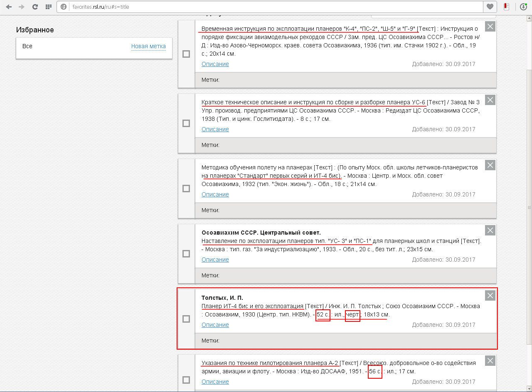532x392 pixels.
Task: Click "Метки:" row under "Краткое техническое описание"
Action: coord(346,145)
